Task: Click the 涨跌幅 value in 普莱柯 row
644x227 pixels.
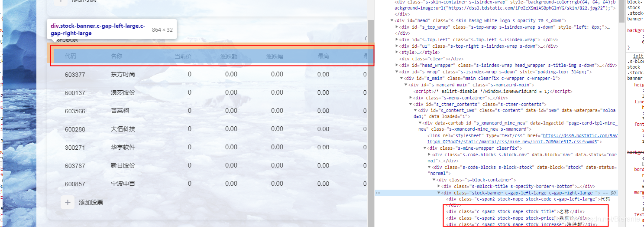Action: click(277, 111)
